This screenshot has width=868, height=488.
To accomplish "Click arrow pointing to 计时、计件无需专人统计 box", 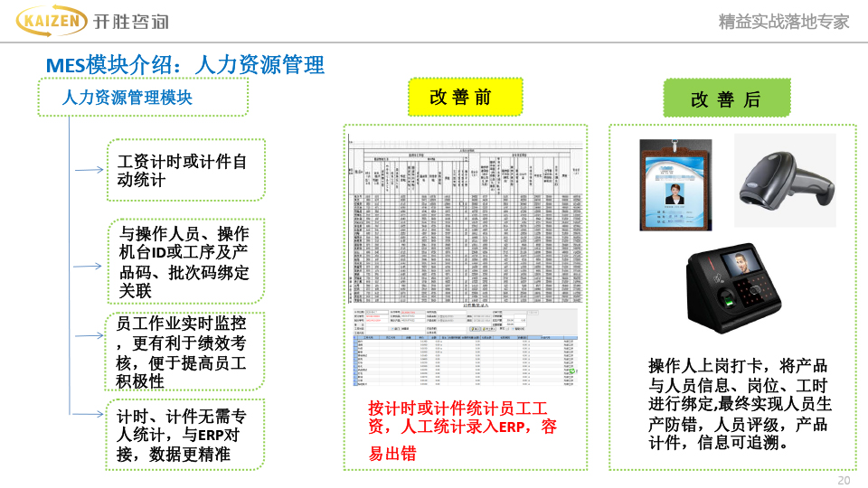I will coord(89,414).
